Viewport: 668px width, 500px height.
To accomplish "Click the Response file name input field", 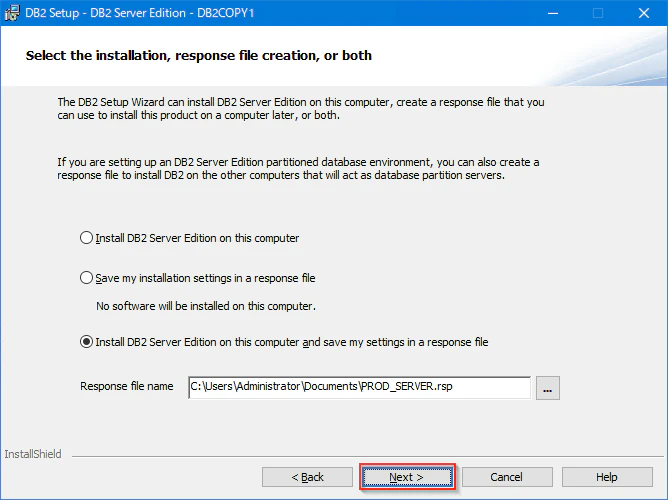I will (360, 387).
